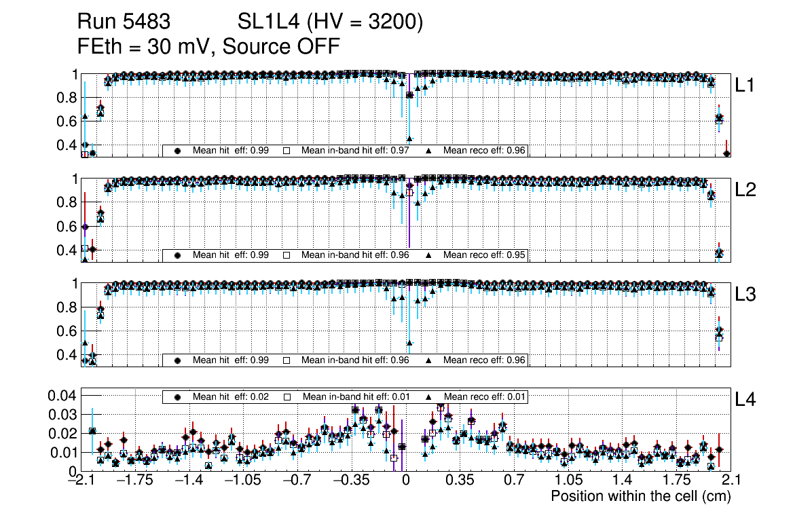Viewport: 812px width, 524px height.
Task: Click the L4 panel label
Action: click(745, 401)
